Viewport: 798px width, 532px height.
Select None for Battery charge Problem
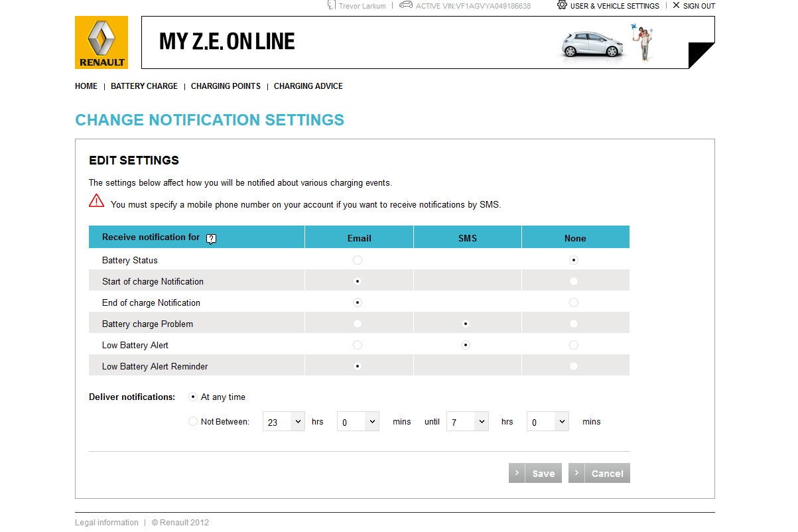pos(574,324)
